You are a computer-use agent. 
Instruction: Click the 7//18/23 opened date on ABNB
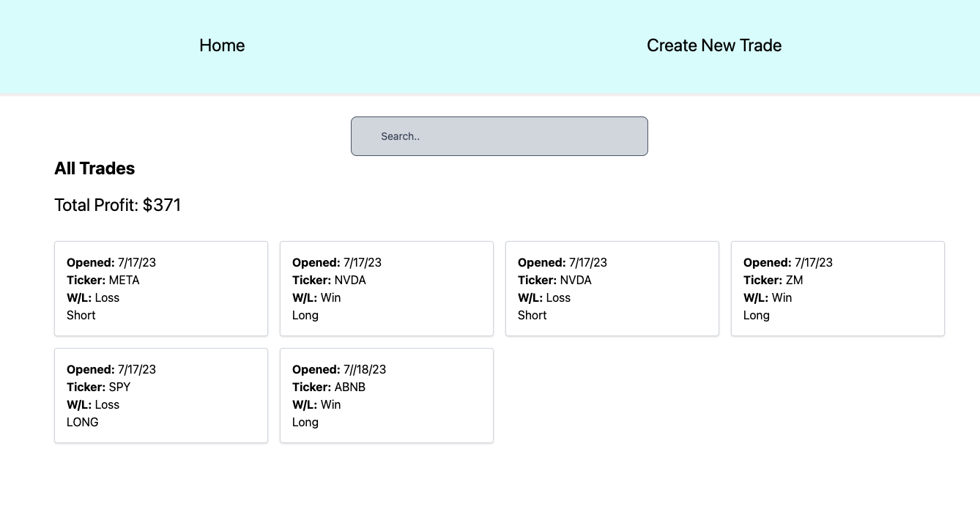[364, 369]
